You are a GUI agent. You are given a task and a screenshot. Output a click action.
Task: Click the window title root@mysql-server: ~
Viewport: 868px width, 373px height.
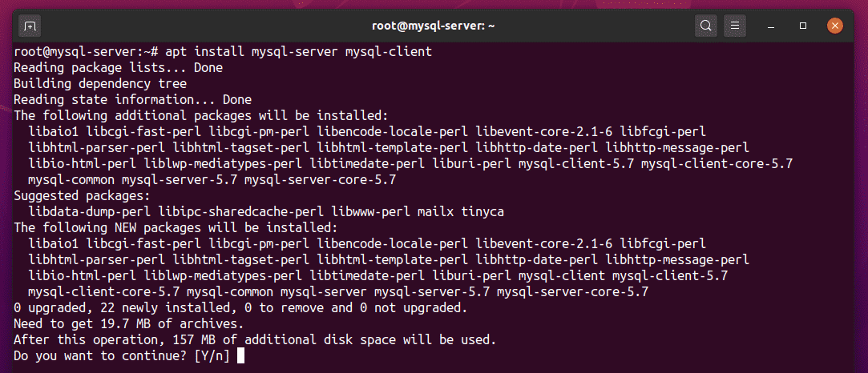[x=433, y=26]
